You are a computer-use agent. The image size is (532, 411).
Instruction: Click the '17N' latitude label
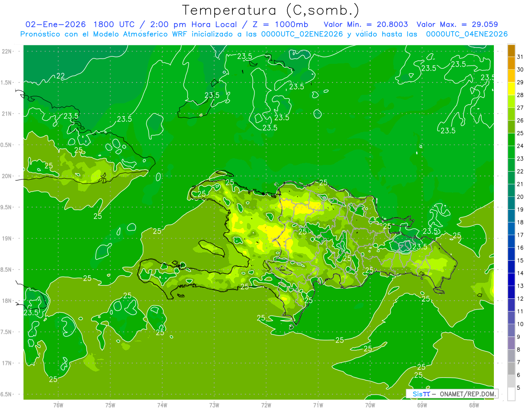[x=6, y=363]
